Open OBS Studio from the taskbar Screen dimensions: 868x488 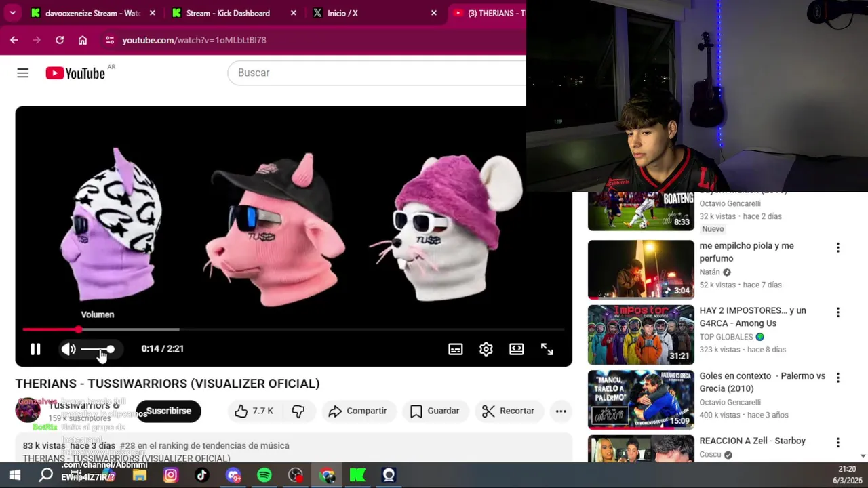(296, 475)
